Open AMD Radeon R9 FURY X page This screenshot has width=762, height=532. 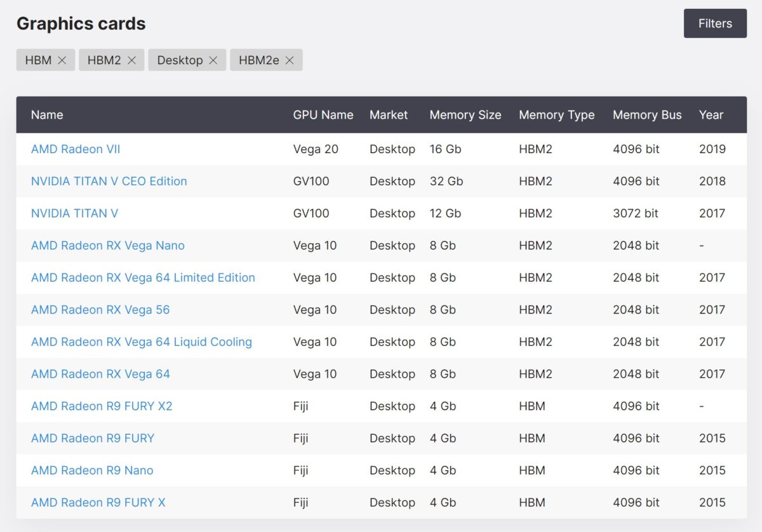point(98,503)
